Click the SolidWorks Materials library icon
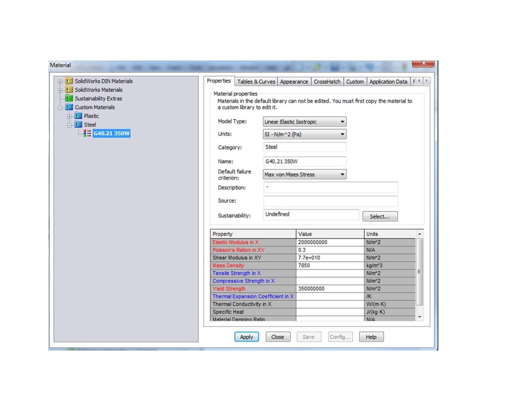Image resolution: width=532 pixels, height=411 pixels. tap(69, 90)
